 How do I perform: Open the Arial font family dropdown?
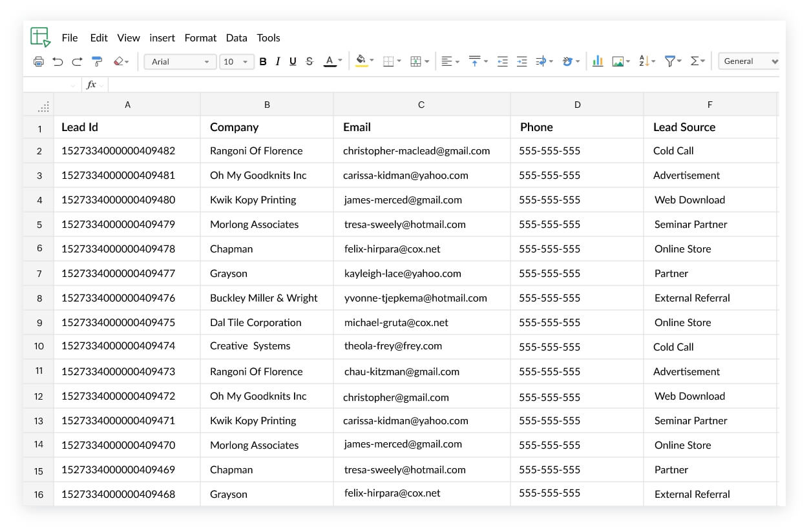[180, 62]
